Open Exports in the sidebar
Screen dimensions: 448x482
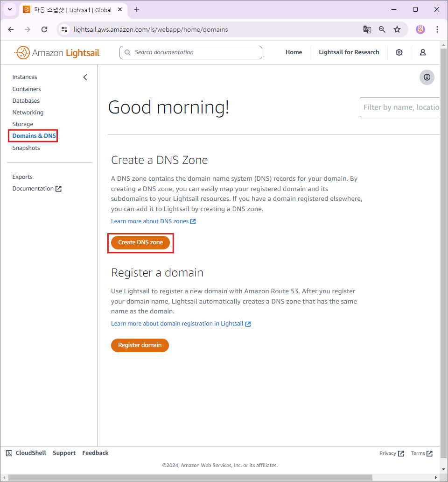[22, 177]
